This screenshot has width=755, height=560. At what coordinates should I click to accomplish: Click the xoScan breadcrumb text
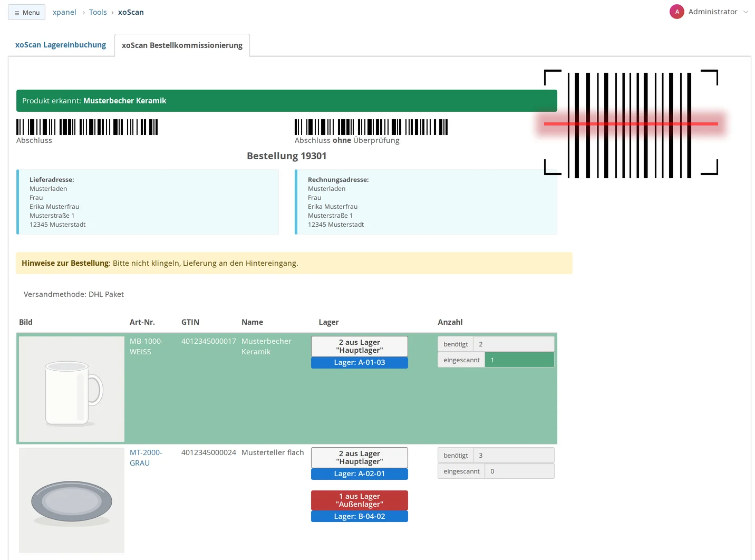point(131,12)
